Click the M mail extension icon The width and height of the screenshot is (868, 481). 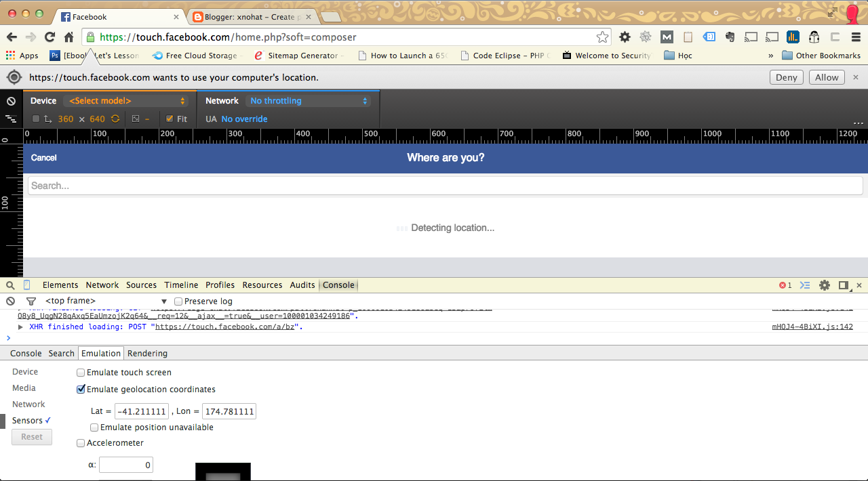tap(667, 37)
